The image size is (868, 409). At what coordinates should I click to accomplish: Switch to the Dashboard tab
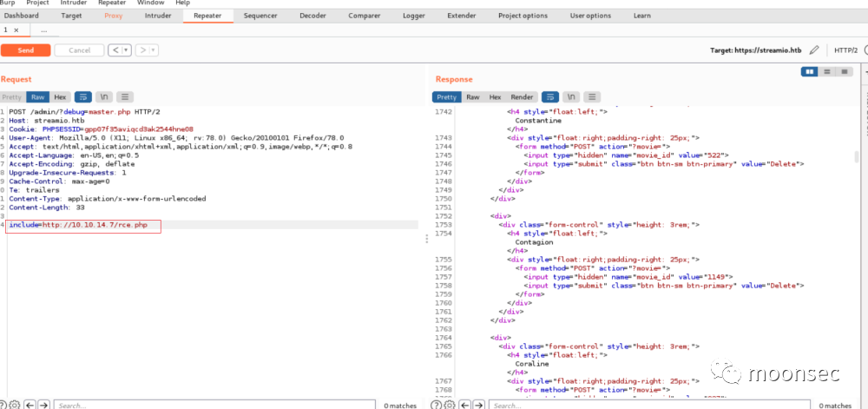pos(21,16)
